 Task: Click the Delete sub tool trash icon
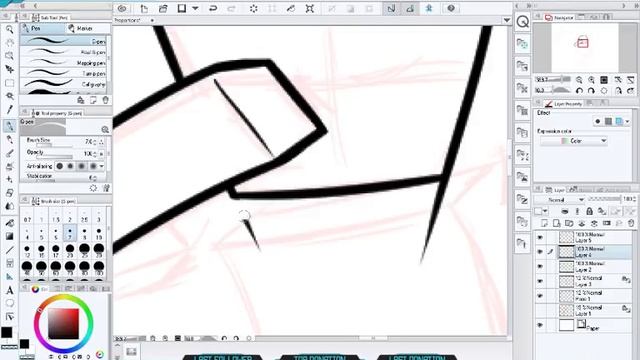point(106,100)
